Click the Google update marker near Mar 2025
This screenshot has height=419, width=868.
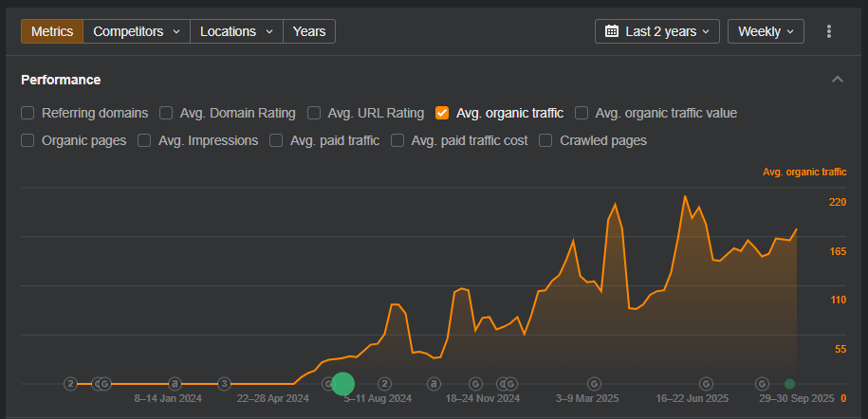tap(594, 384)
